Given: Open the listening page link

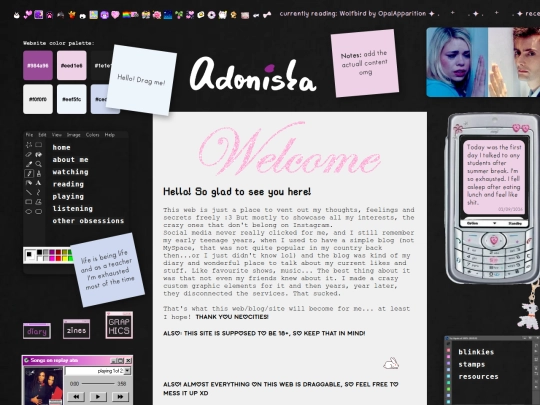Looking at the screenshot, I should (73, 208).
